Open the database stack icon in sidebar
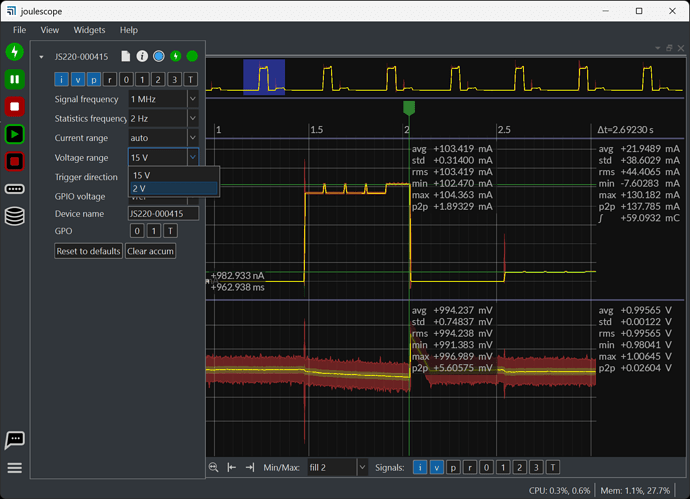 [x=15, y=216]
